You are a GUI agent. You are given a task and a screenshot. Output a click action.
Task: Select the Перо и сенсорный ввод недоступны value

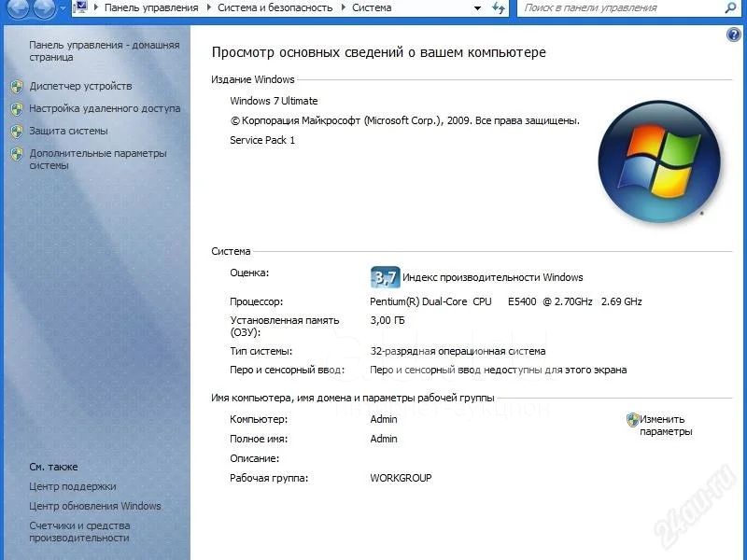click(x=499, y=370)
